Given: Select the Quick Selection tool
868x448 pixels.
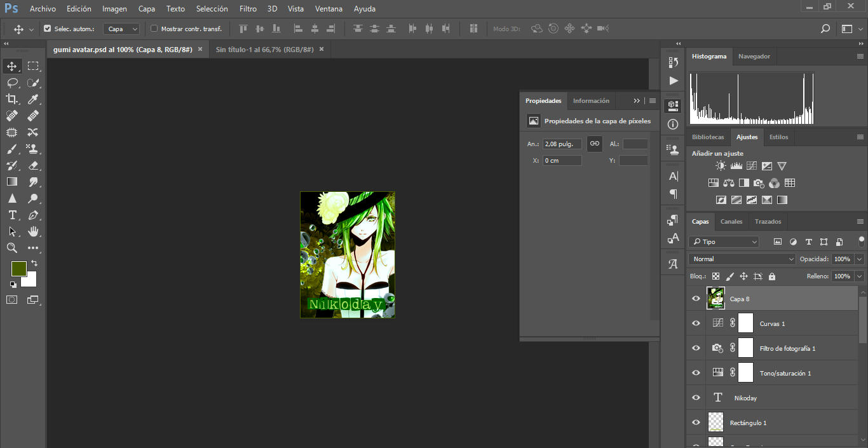Looking at the screenshot, I should coord(33,83).
